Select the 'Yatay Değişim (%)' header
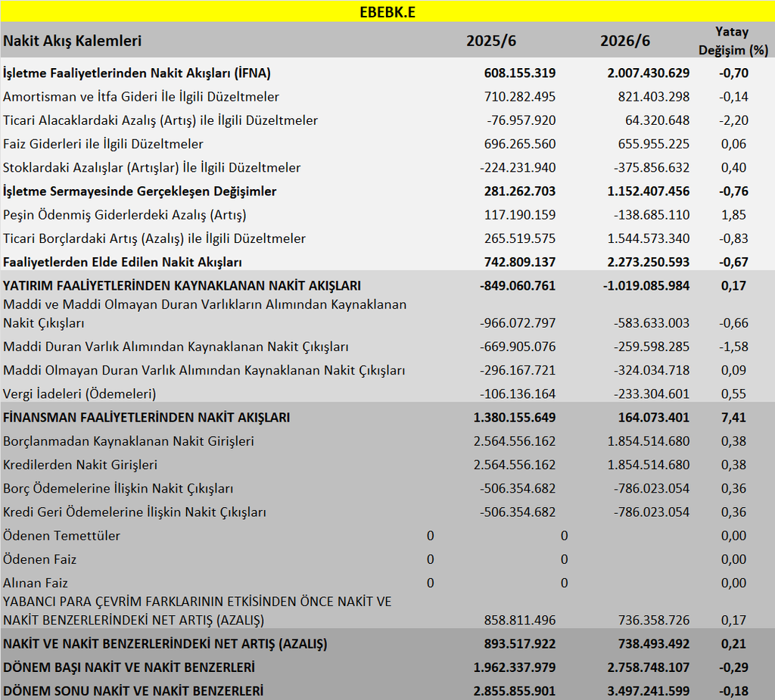The image size is (775, 700). (733, 41)
